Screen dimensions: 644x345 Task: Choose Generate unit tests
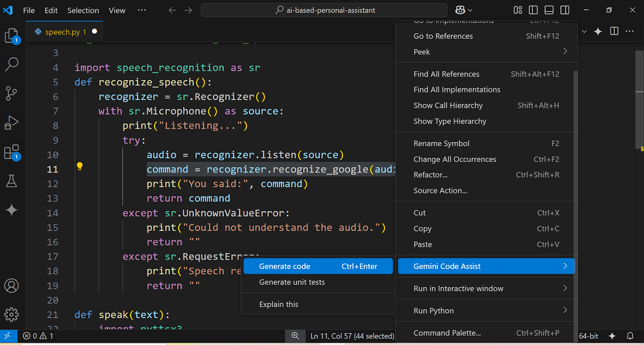[x=318, y=282]
